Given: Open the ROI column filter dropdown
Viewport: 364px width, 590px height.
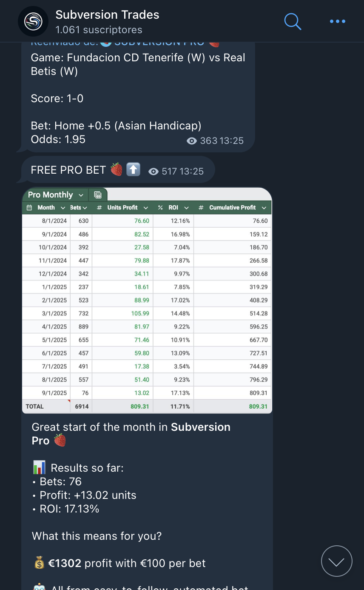Looking at the screenshot, I should tap(187, 208).
